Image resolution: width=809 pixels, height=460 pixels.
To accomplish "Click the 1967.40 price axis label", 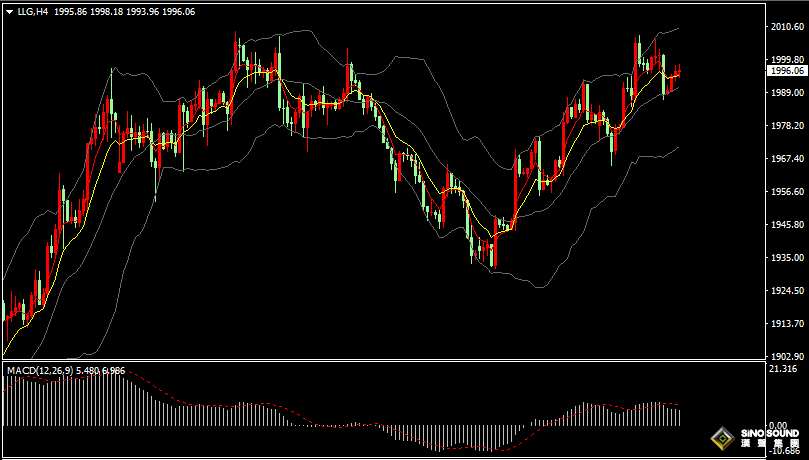I will click(x=784, y=159).
